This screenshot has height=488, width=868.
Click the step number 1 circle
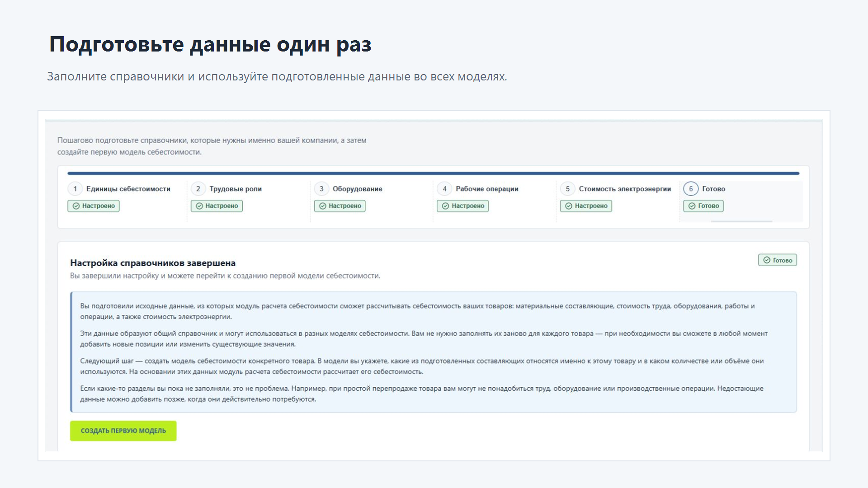tap(75, 189)
